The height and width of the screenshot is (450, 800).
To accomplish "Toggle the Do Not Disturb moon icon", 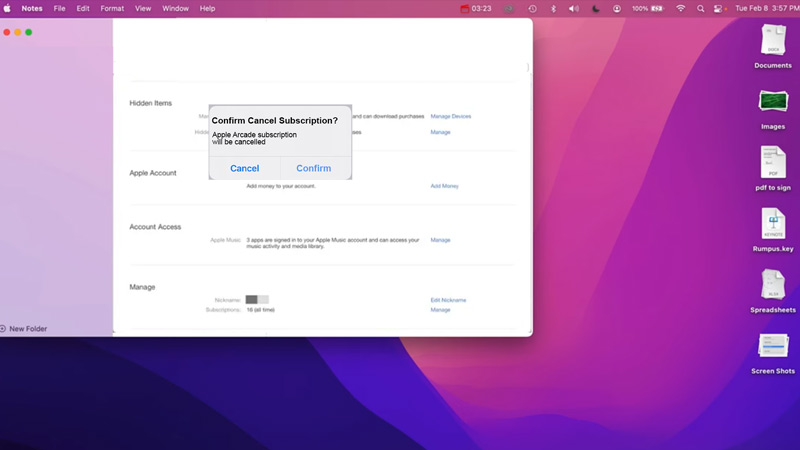I will [595, 9].
